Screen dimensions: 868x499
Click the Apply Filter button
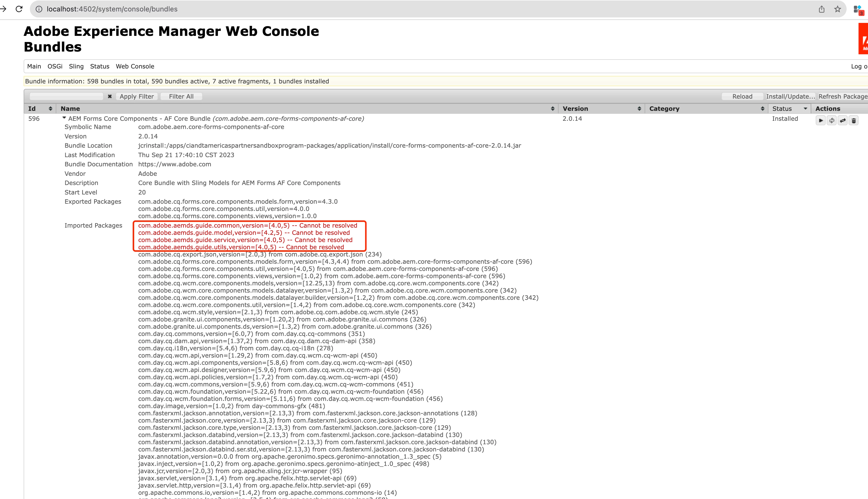[136, 96]
